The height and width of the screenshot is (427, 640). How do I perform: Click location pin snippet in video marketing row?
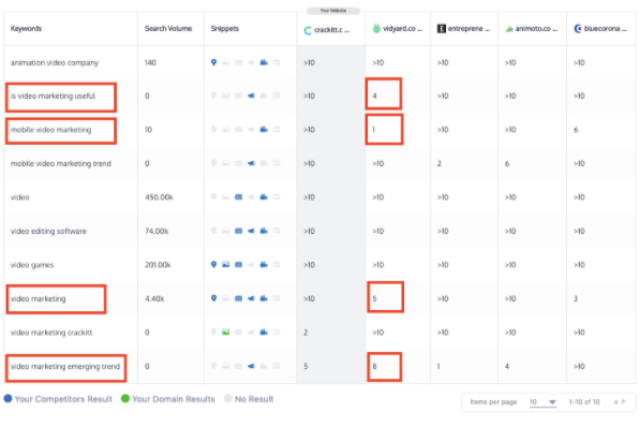click(214, 298)
